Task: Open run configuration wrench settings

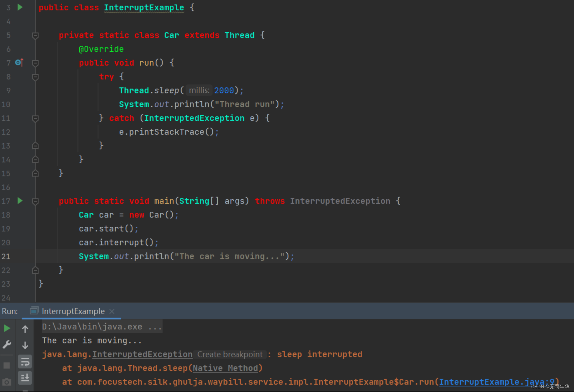Action: pyautogui.click(x=7, y=345)
